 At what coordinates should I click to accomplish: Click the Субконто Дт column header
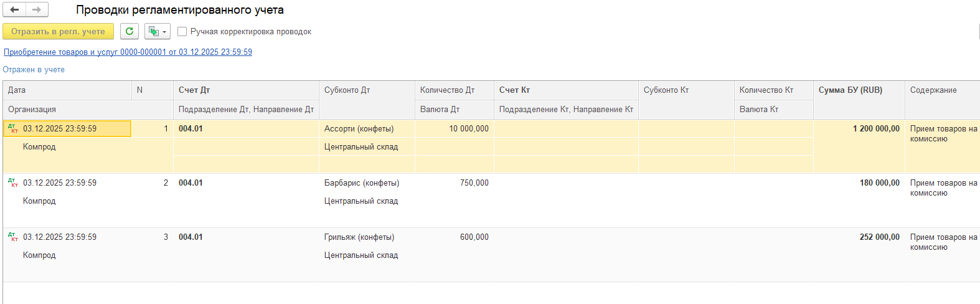point(366,90)
